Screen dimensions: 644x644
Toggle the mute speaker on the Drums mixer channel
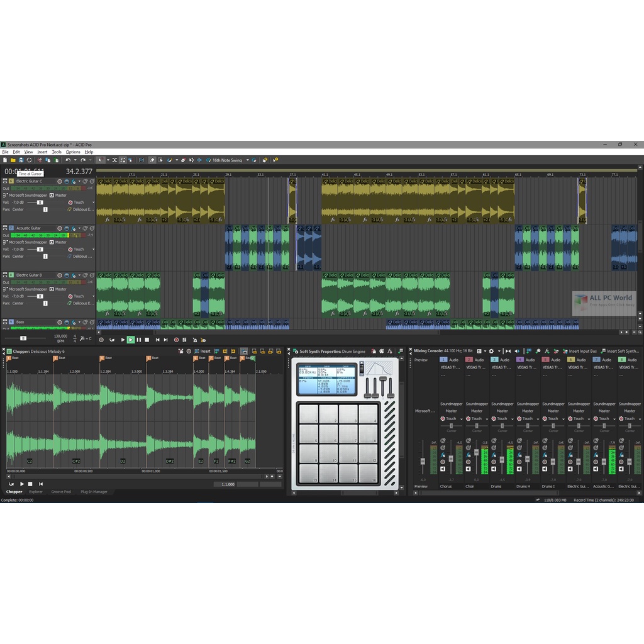(x=493, y=469)
